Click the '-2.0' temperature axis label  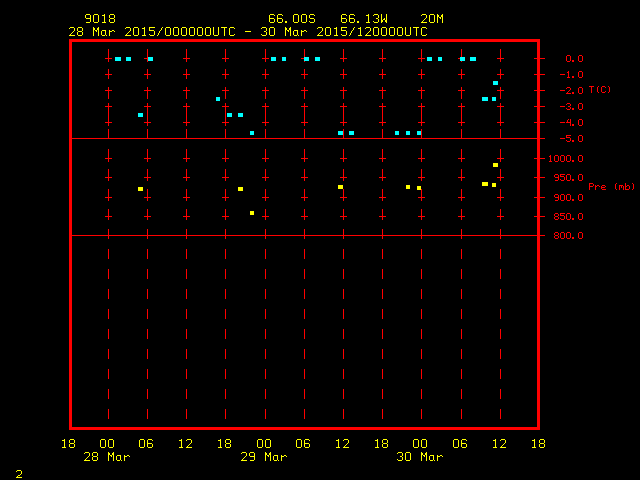(571, 91)
